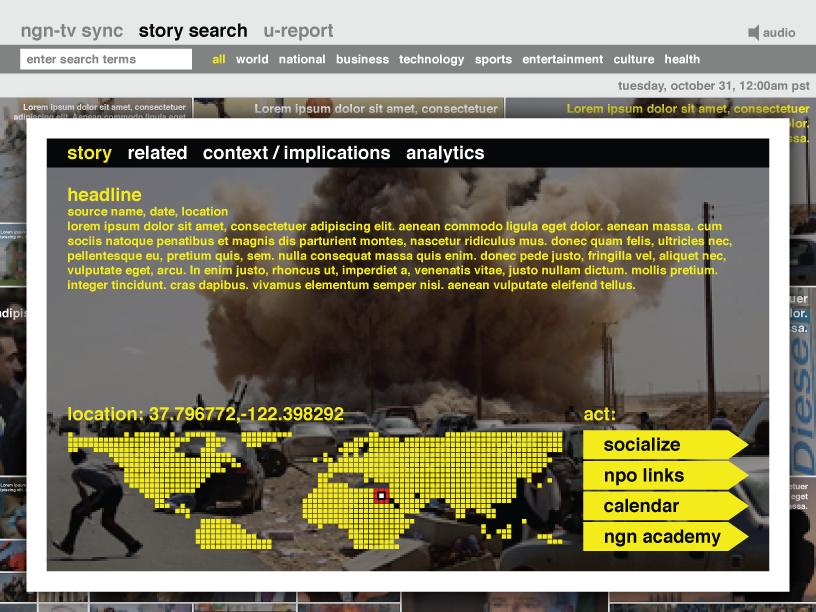Toggle the audio speaker icon

pyautogui.click(x=753, y=33)
